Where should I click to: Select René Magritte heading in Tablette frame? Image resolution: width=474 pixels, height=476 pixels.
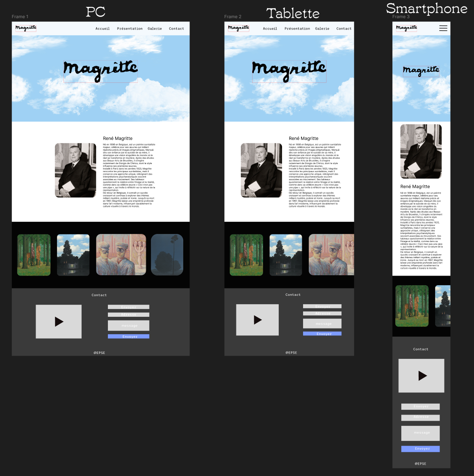tap(303, 139)
